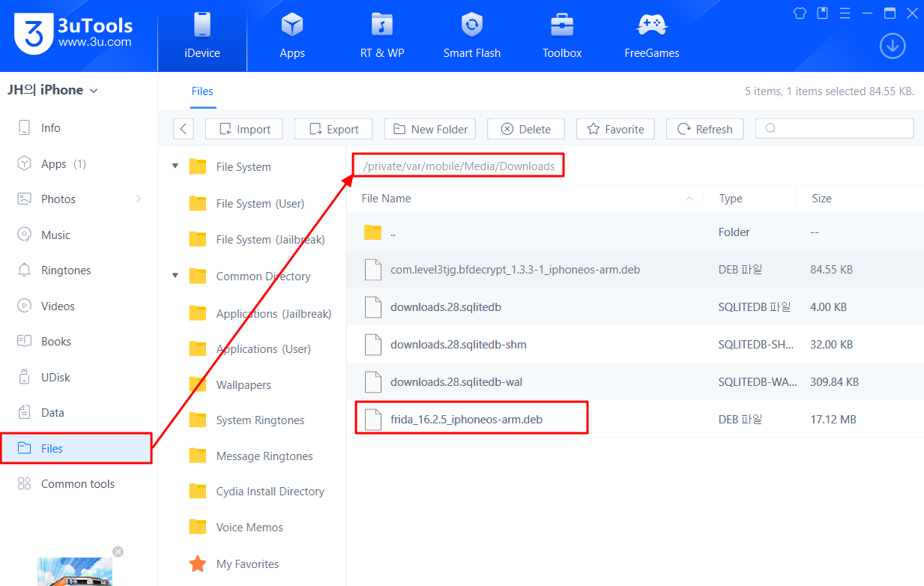924x586 pixels.
Task: Go back with the left chevron button
Action: [x=184, y=129]
